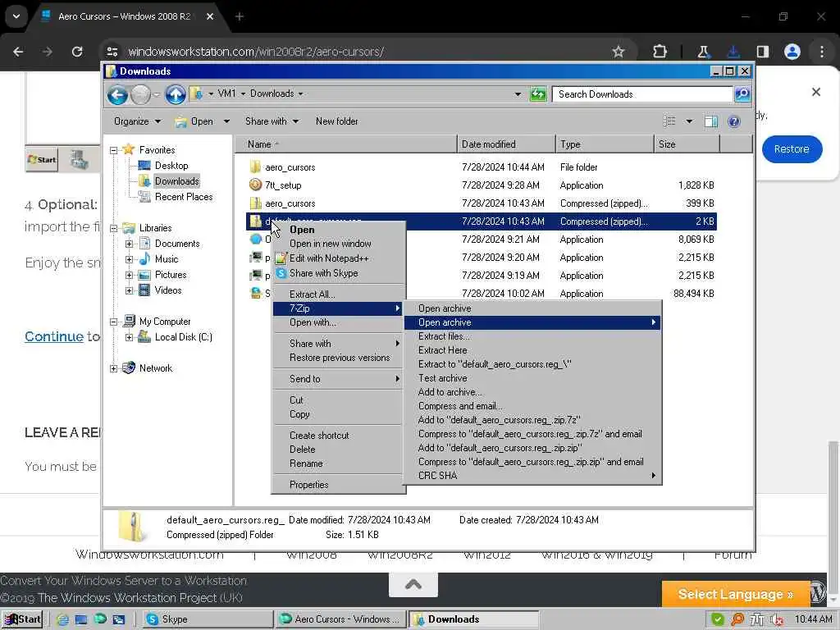
Task: Follow the Continue link on webpage
Action: tap(54, 336)
